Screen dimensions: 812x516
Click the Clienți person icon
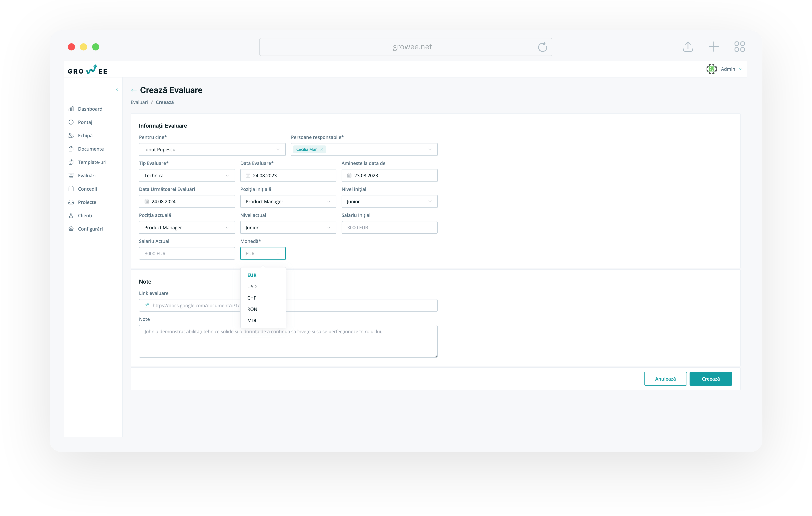tap(71, 215)
